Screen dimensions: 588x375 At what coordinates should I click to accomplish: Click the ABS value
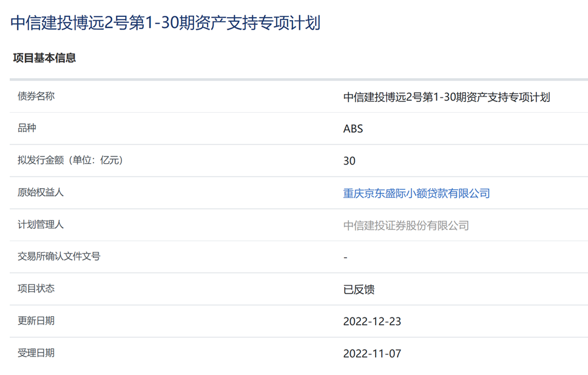tap(353, 129)
